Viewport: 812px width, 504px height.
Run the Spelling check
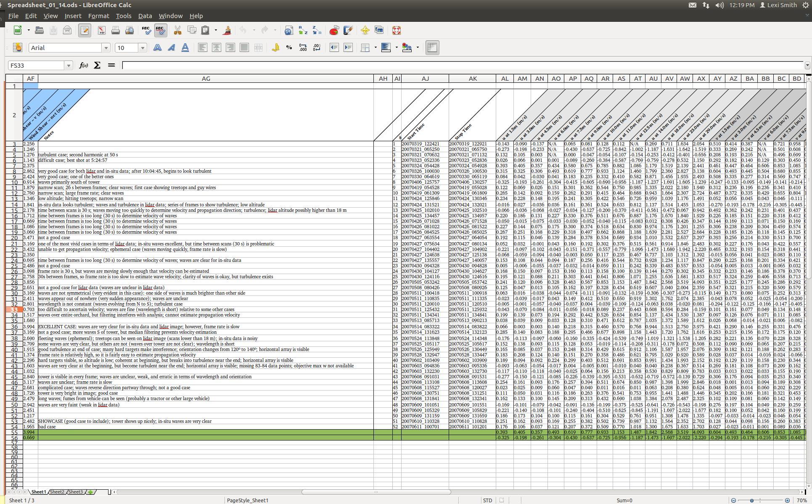click(146, 30)
